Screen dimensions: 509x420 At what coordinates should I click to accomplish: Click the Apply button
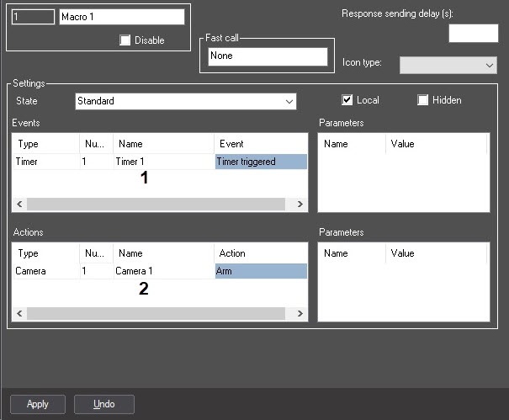click(38, 404)
